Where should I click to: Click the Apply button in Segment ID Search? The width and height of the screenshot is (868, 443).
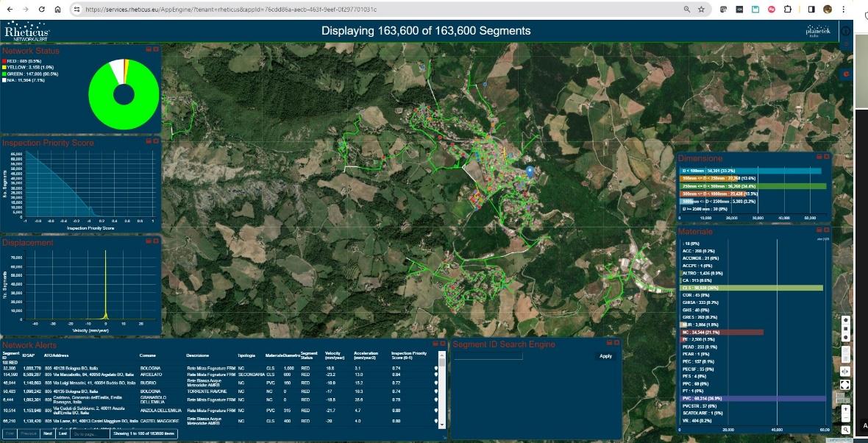pos(605,356)
